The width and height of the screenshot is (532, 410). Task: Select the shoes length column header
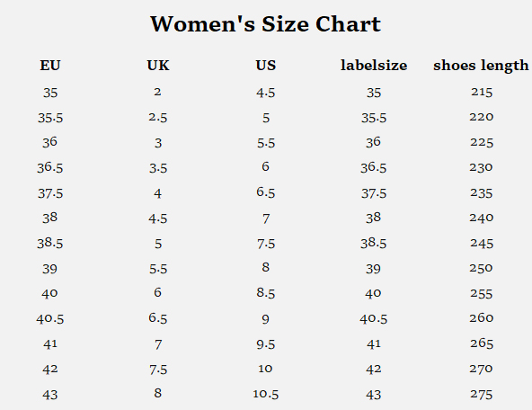coord(481,66)
